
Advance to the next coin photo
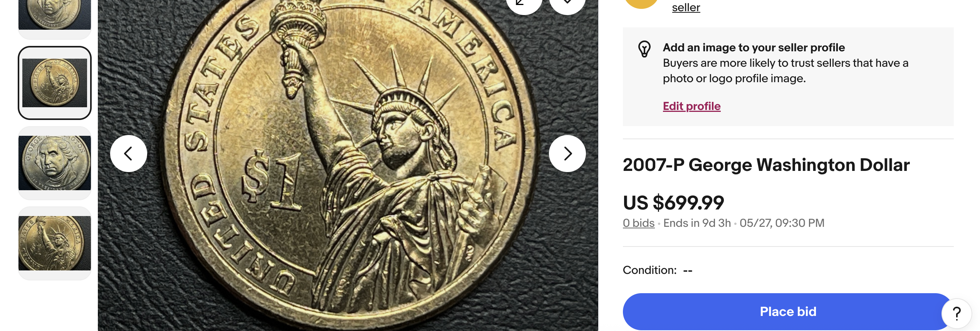[567, 154]
